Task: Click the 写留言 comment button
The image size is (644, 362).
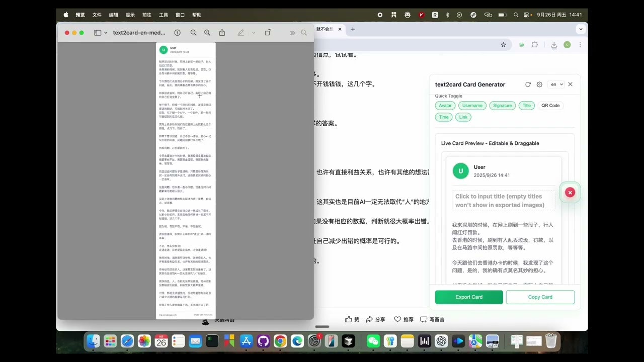Action: tap(432, 319)
